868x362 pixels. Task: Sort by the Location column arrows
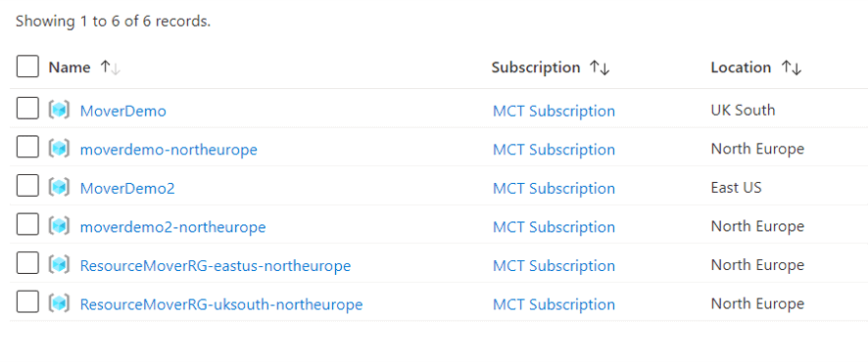[792, 68]
